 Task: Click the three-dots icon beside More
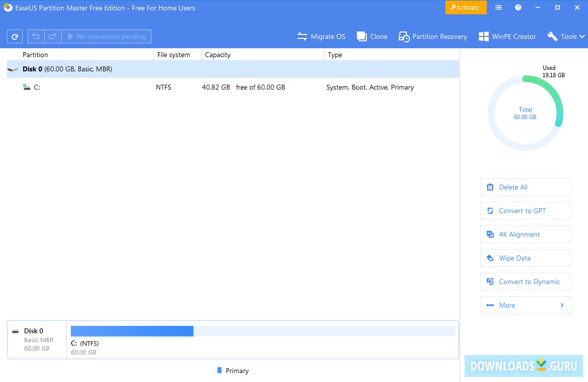coord(490,305)
